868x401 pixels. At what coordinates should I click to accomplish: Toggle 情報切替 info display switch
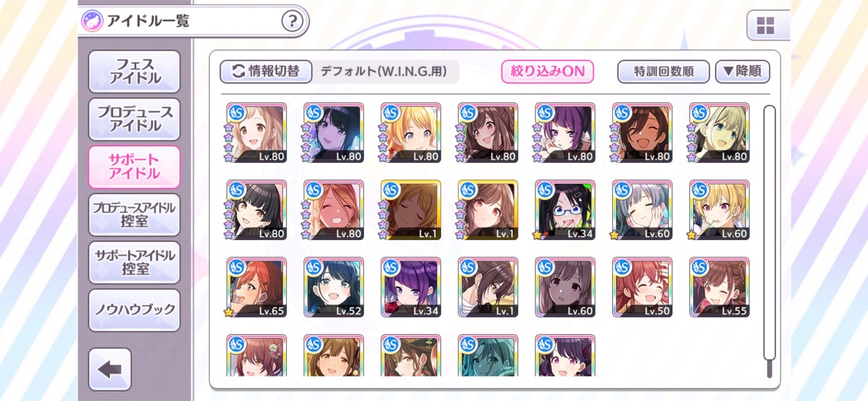pyautogui.click(x=266, y=71)
